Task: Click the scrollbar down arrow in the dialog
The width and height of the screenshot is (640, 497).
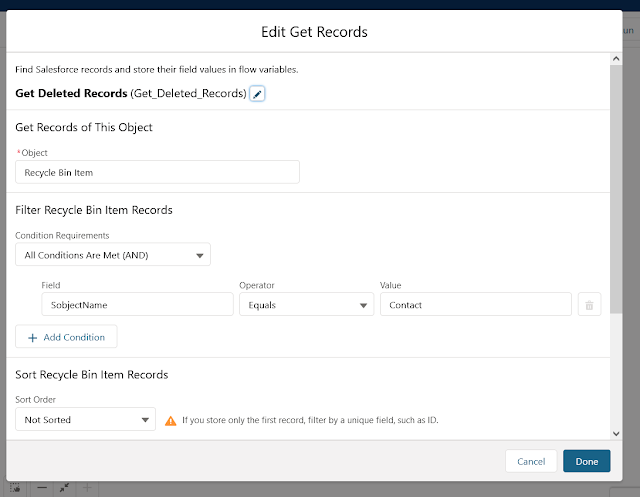Action: [x=616, y=433]
